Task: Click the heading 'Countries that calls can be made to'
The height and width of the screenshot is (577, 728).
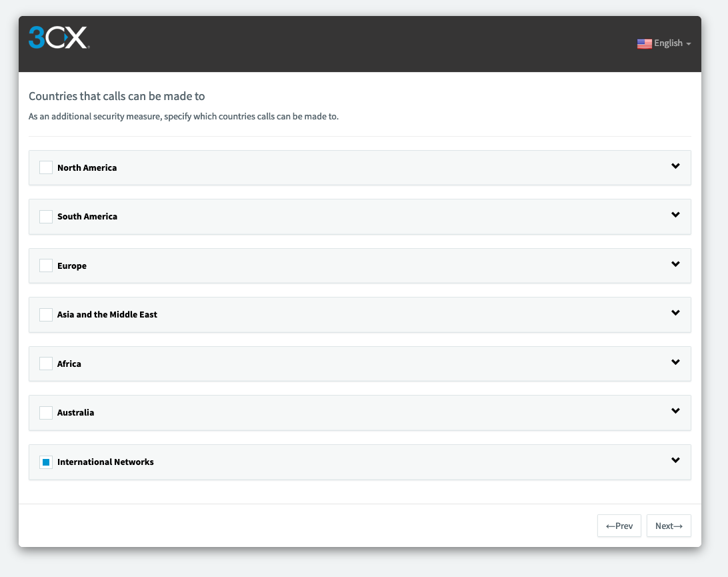Action: [x=117, y=96]
